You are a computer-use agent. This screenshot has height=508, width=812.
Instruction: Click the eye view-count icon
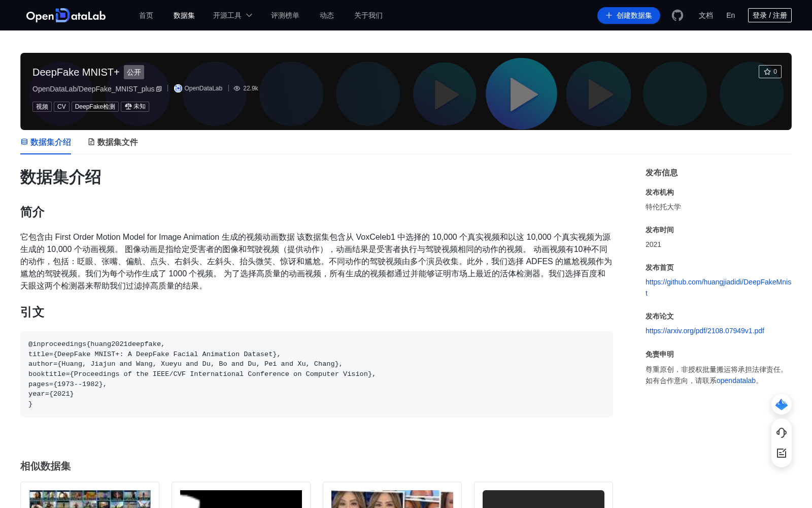click(x=237, y=88)
